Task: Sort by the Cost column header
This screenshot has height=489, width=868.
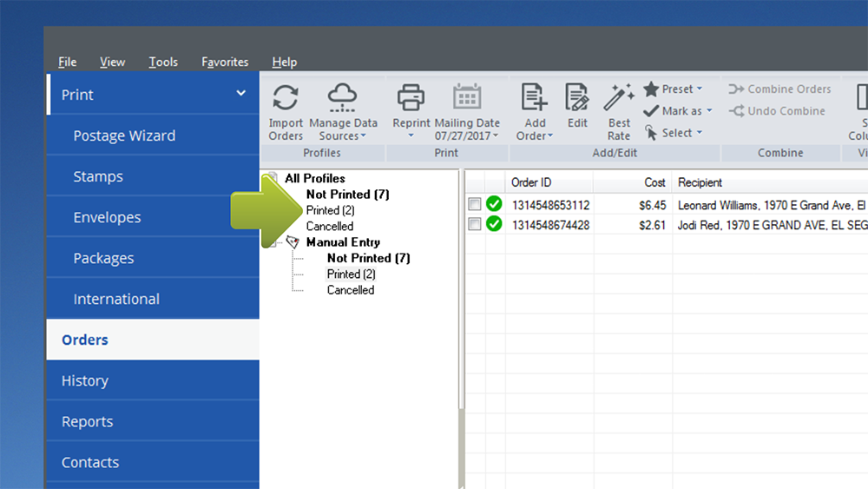Action: [x=654, y=182]
